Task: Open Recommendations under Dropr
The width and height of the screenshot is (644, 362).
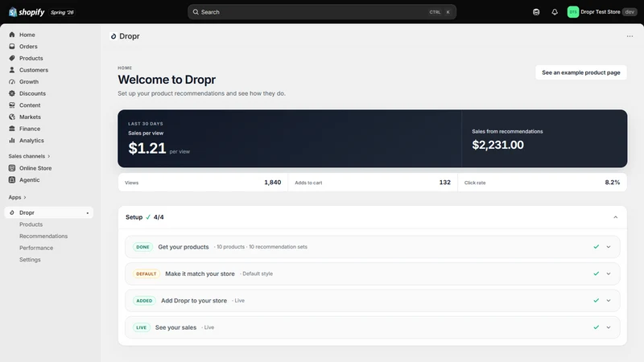Action: click(43, 236)
